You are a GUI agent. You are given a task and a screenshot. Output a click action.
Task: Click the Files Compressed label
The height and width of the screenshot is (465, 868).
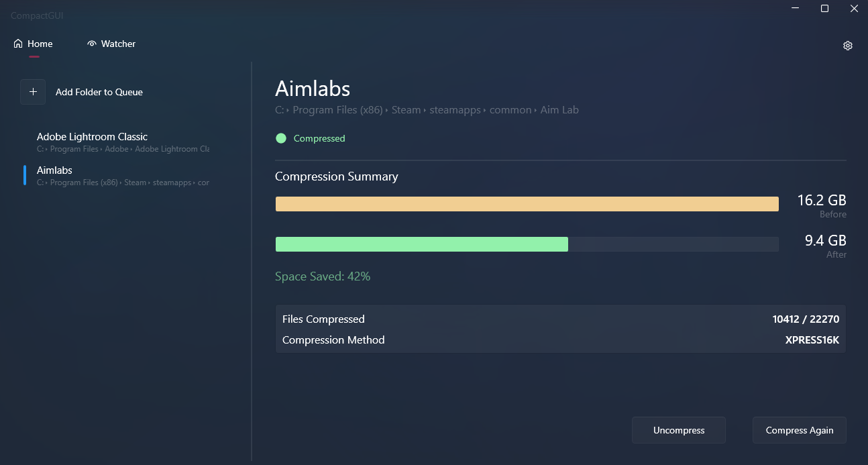pyautogui.click(x=323, y=319)
